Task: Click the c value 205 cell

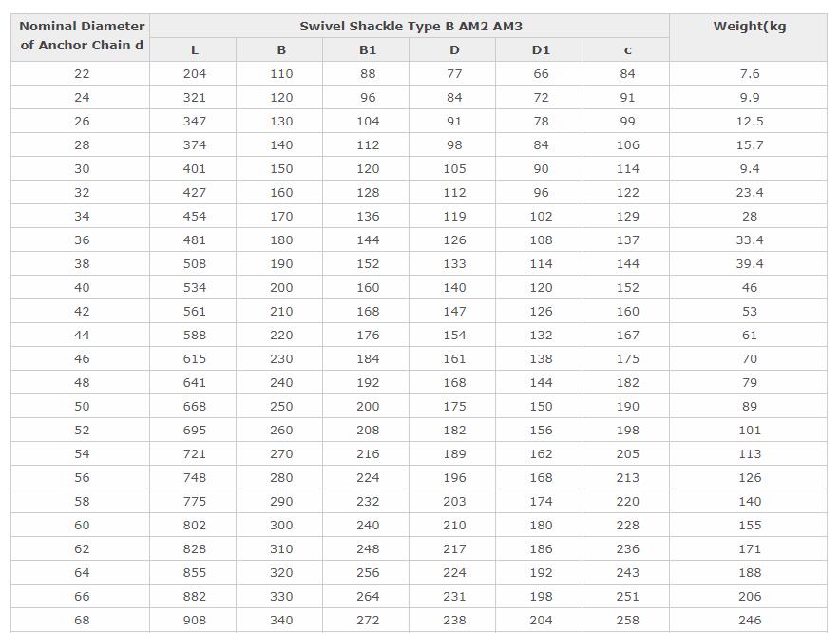Action: click(626, 453)
